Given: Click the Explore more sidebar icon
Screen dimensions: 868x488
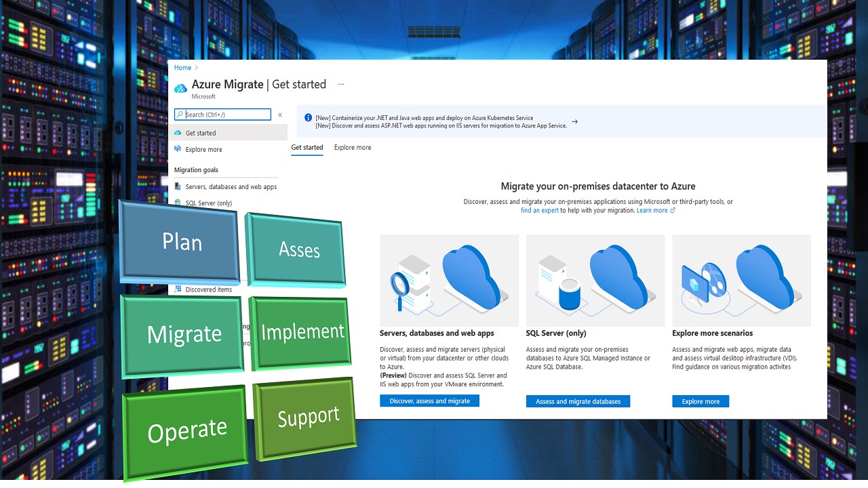Looking at the screenshot, I should tap(178, 149).
